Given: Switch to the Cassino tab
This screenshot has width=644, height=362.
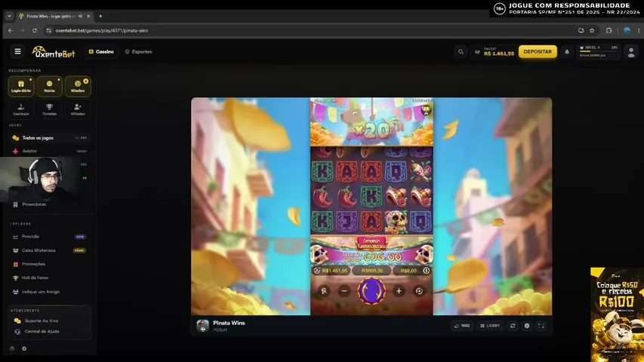Looking at the screenshot, I should [101, 52].
